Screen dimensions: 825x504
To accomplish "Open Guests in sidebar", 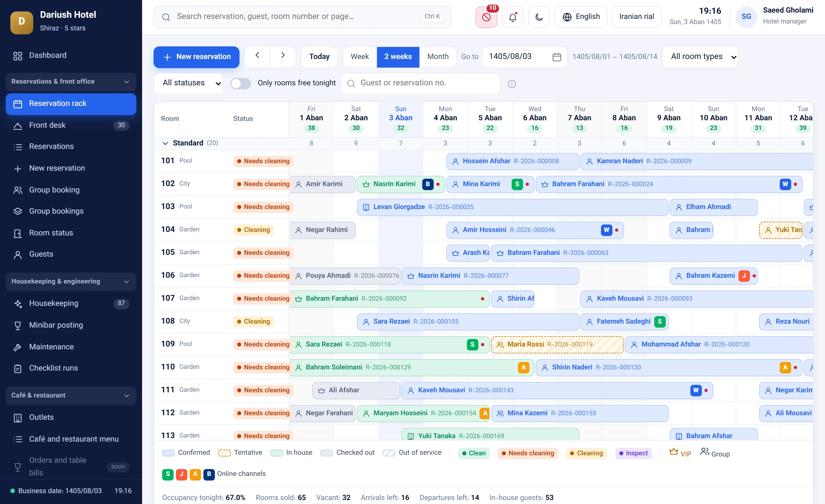I will pos(71,254).
